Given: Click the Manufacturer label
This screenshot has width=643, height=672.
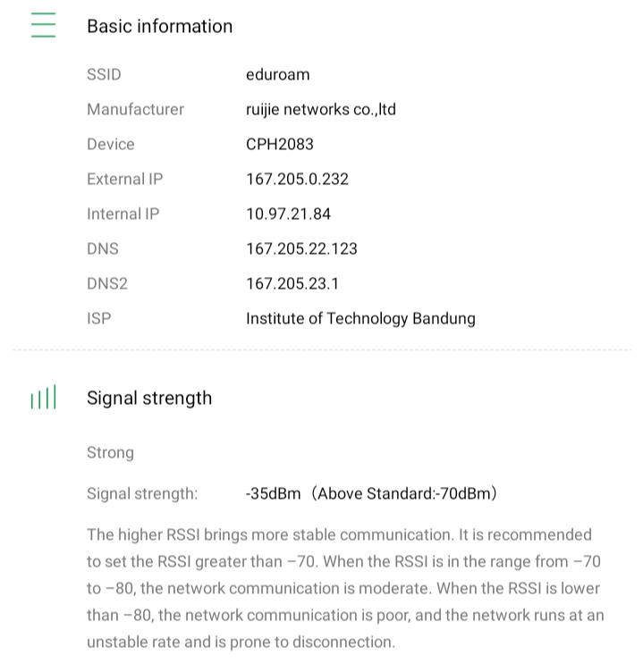Looking at the screenshot, I should (135, 109).
